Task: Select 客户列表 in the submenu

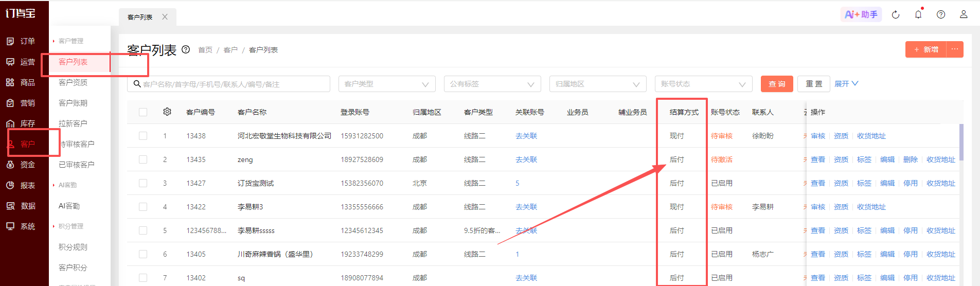Action: (73, 62)
